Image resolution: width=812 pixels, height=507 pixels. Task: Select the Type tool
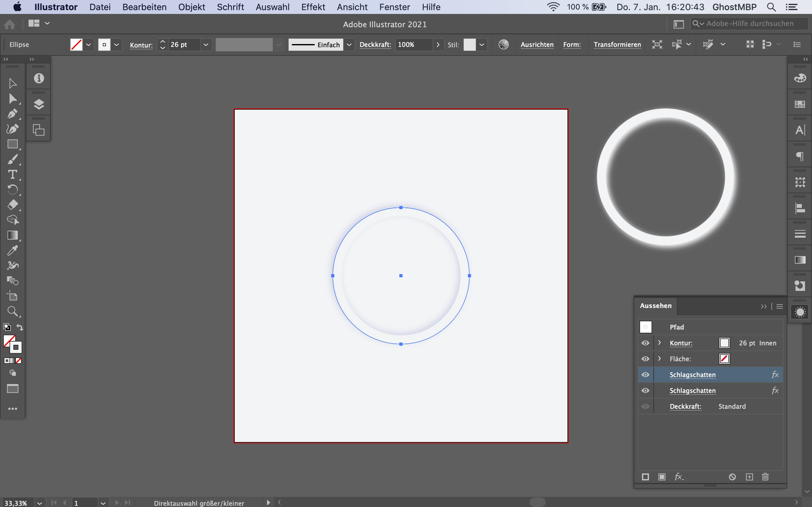point(12,174)
